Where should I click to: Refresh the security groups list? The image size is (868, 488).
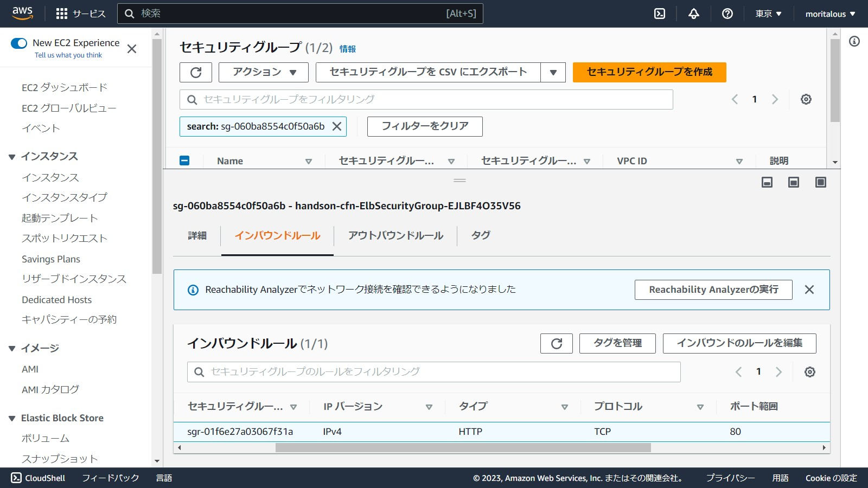(196, 72)
